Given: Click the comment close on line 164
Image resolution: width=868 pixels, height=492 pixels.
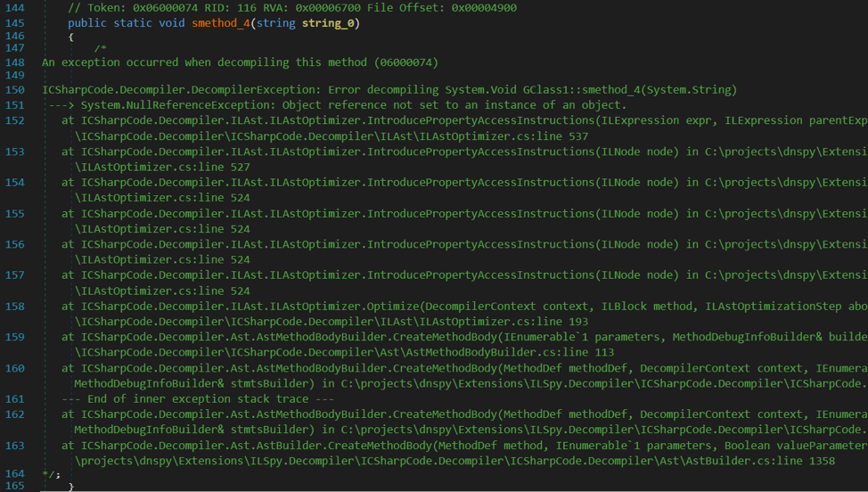Looking at the screenshot, I should point(51,474).
